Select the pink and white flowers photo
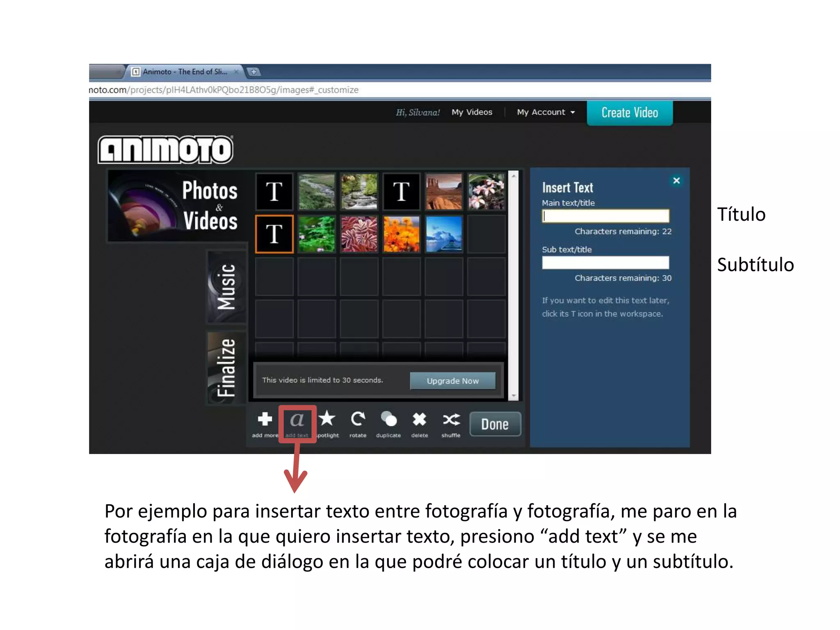The image size is (840, 630). (x=486, y=192)
